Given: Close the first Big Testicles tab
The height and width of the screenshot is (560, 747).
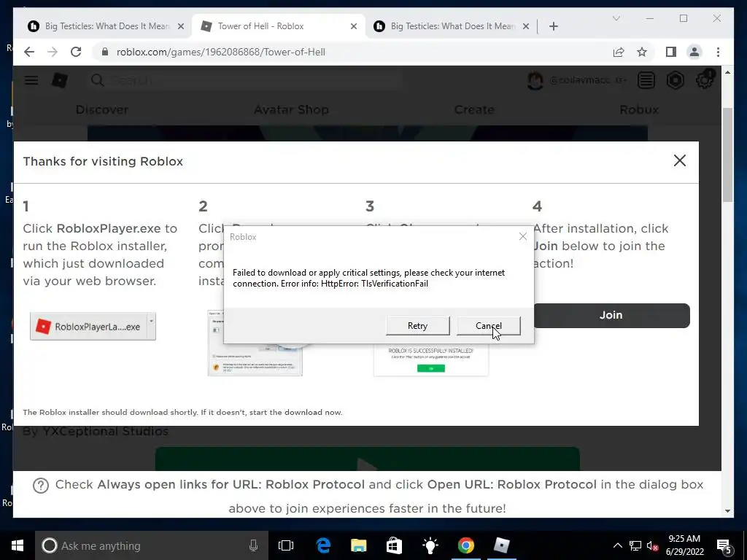Looking at the screenshot, I should pyautogui.click(x=181, y=26).
